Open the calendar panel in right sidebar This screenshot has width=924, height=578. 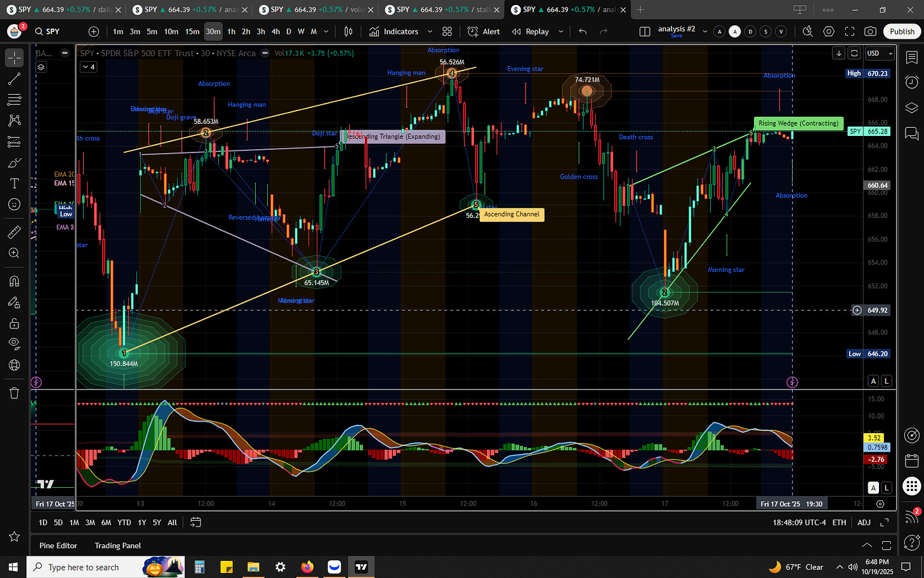click(x=911, y=460)
